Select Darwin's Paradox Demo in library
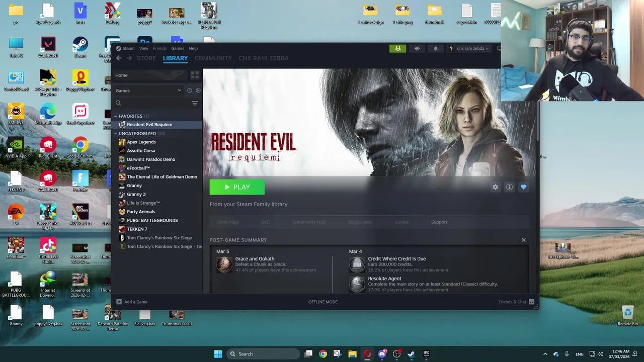 pos(151,159)
